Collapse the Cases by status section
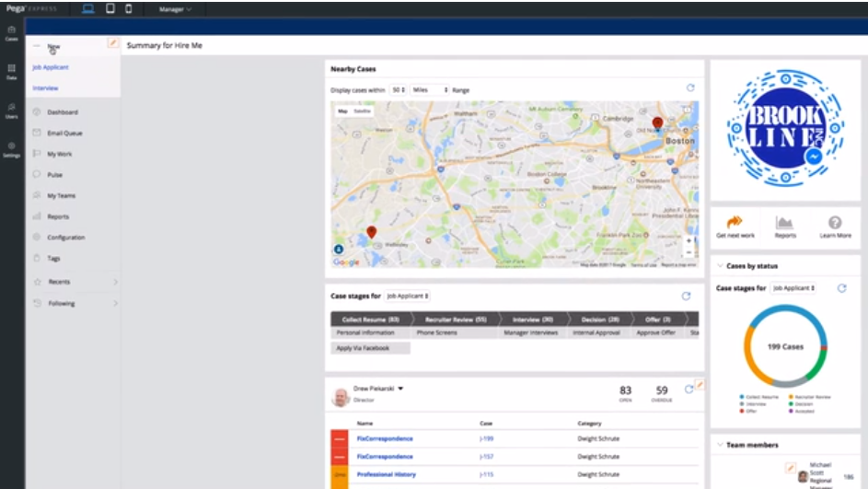Image resolution: width=868 pixels, height=489 pixels. point(720,266)
